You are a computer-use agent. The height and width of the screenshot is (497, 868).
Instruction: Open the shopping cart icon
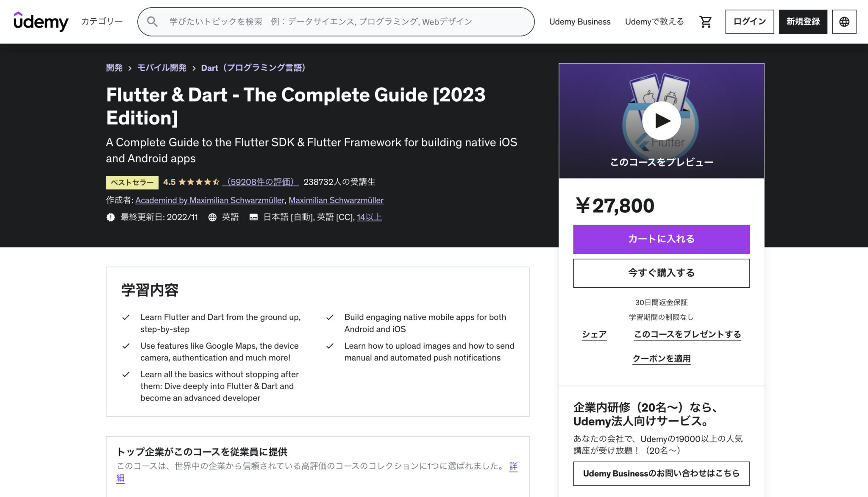click(x=705, y=21)
